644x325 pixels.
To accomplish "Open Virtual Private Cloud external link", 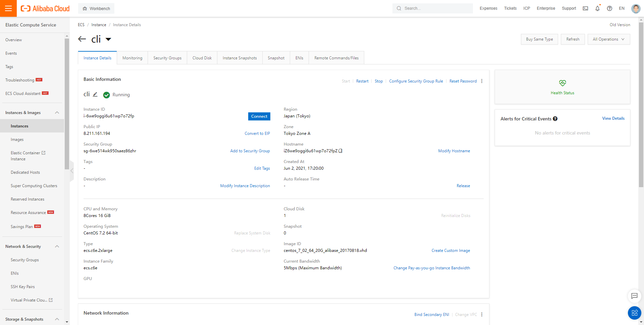I will (x=51, y=300).
